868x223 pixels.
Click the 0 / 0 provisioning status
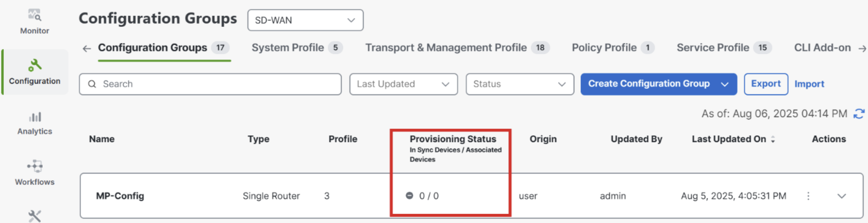tap(428, 196)
